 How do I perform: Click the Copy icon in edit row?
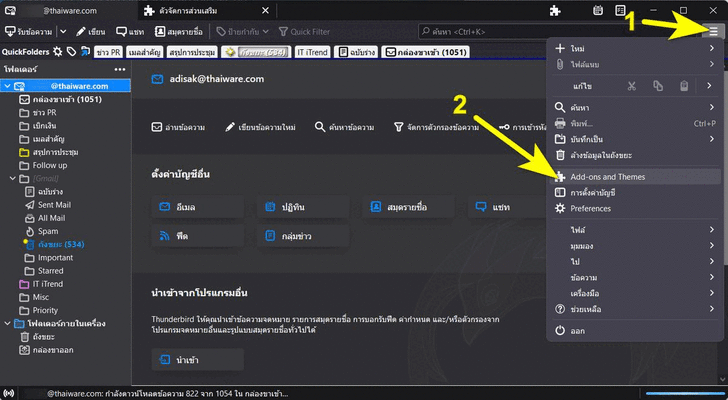pyautogui.click(x=658, y=86)
